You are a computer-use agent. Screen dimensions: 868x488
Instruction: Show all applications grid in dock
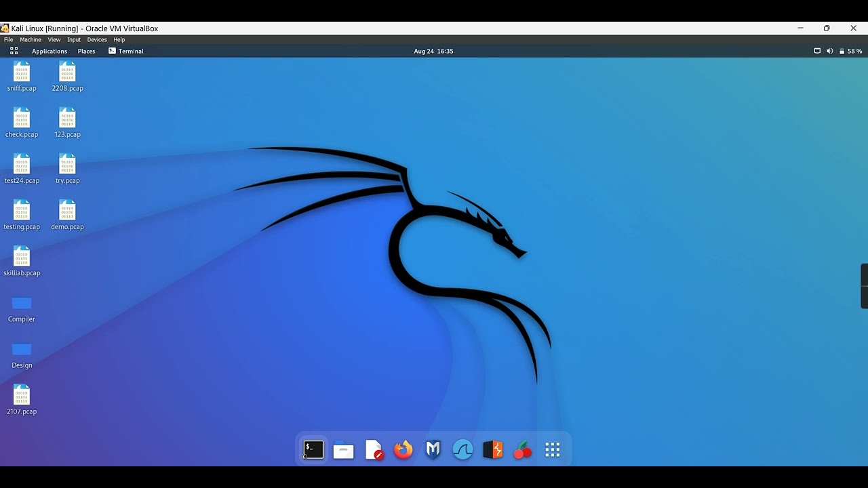[553, 450]
